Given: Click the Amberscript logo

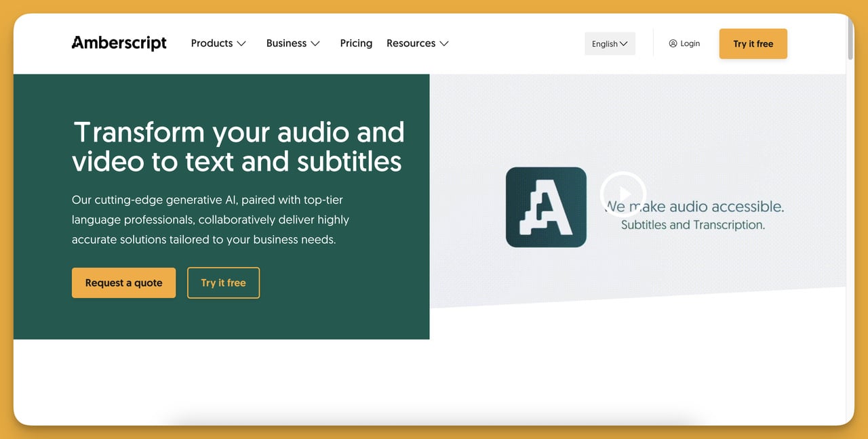Looking at the screenshot, I should point(119,43).
